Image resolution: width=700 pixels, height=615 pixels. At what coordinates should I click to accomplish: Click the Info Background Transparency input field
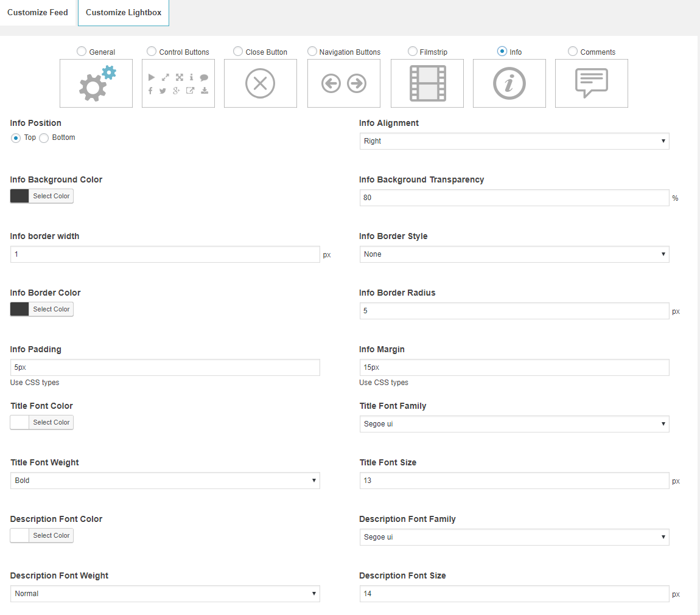point(514,198)
